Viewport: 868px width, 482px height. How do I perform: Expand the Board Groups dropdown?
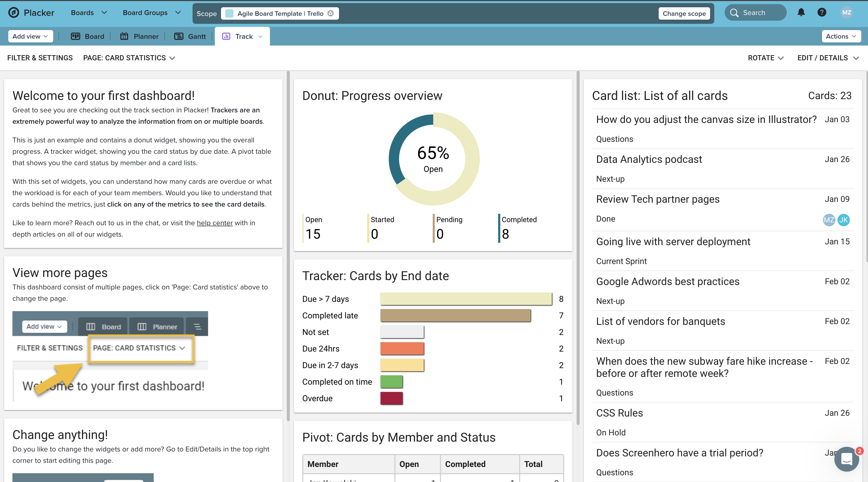pos(152,13)
